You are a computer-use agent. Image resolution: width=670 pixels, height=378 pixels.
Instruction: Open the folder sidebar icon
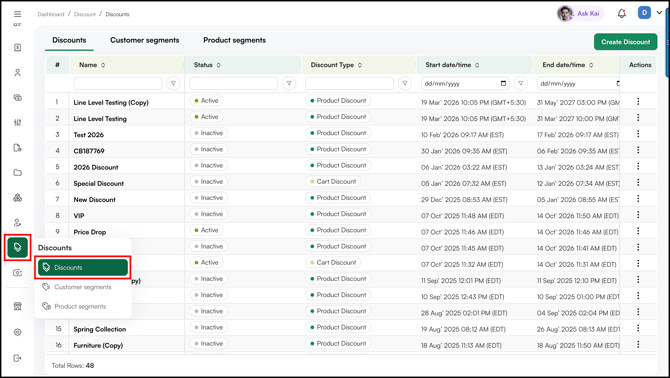[x=18, y=173]
